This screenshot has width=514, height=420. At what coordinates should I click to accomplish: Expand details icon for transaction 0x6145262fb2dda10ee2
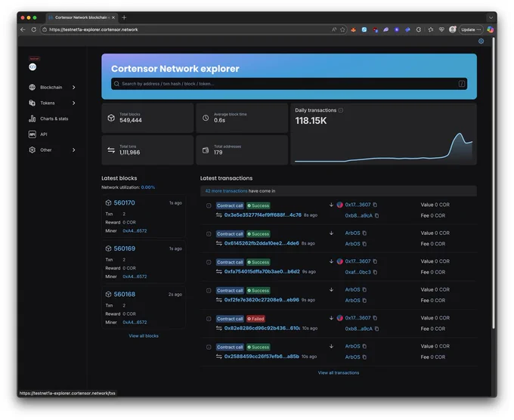click(x=209, y=234)
